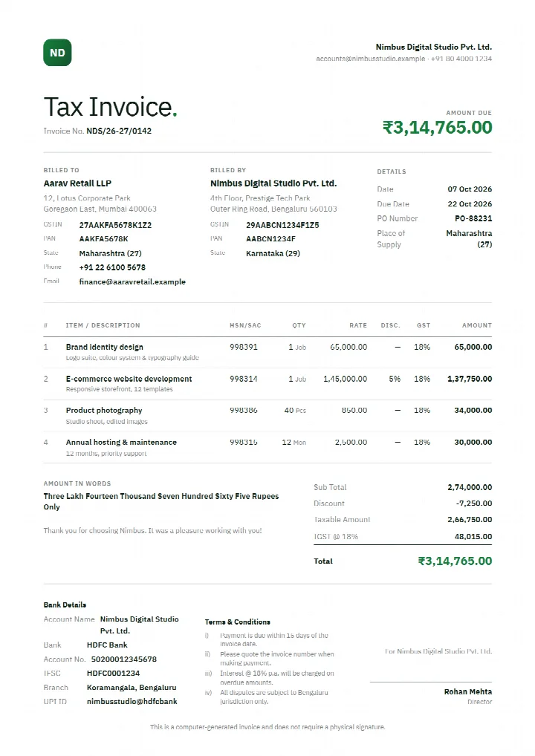
Task: Click the HSN/SAC column header
Action: point(245,325)
